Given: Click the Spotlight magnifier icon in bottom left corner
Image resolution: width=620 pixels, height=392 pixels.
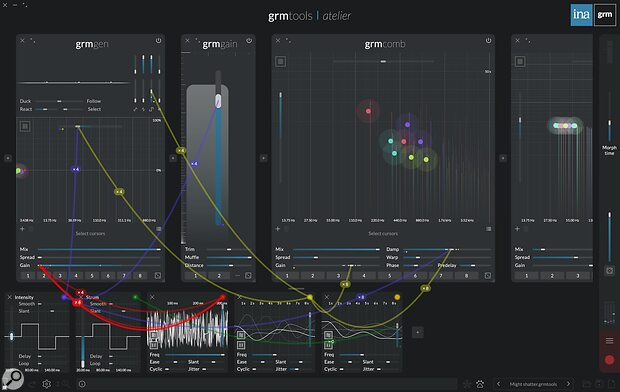Looking at the screenshot, I should pos(12,379).
